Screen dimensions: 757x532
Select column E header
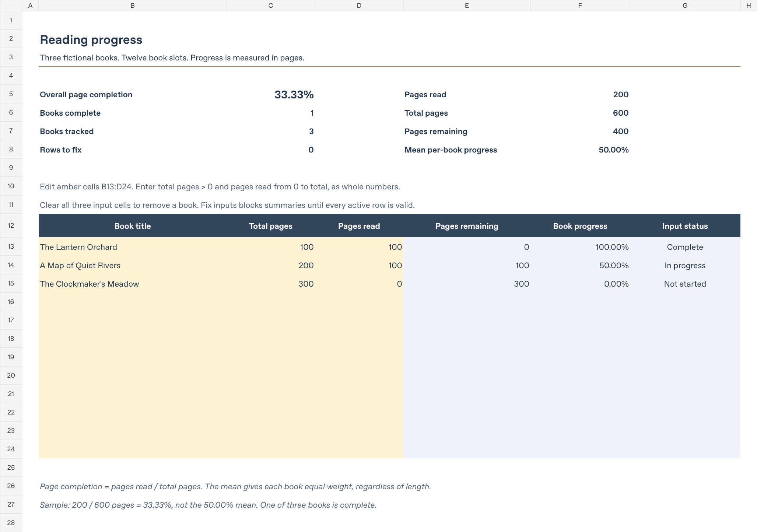[467, 6]
